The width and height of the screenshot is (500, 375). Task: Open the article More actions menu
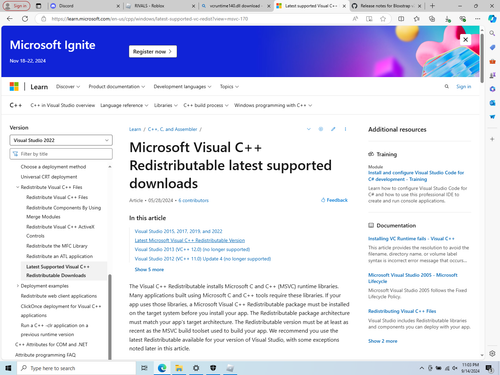coord(345,129)
